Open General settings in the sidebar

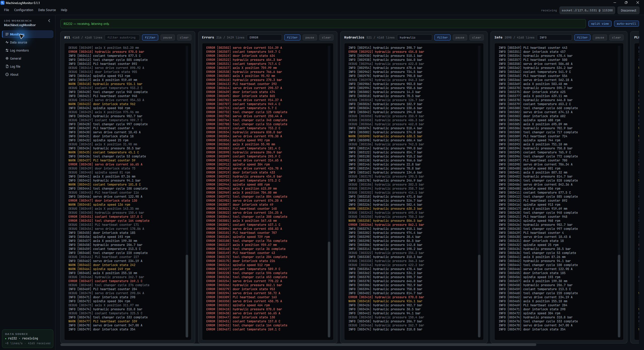[28, 58]
